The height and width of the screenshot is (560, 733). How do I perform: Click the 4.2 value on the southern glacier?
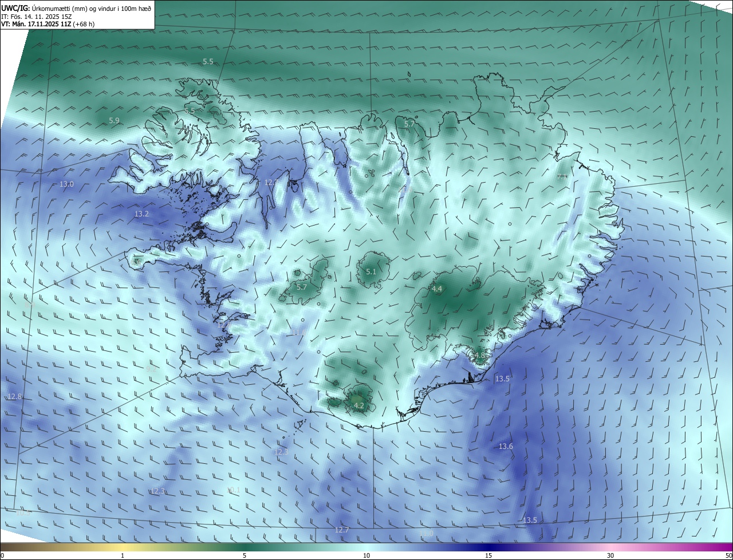(359, 406)
